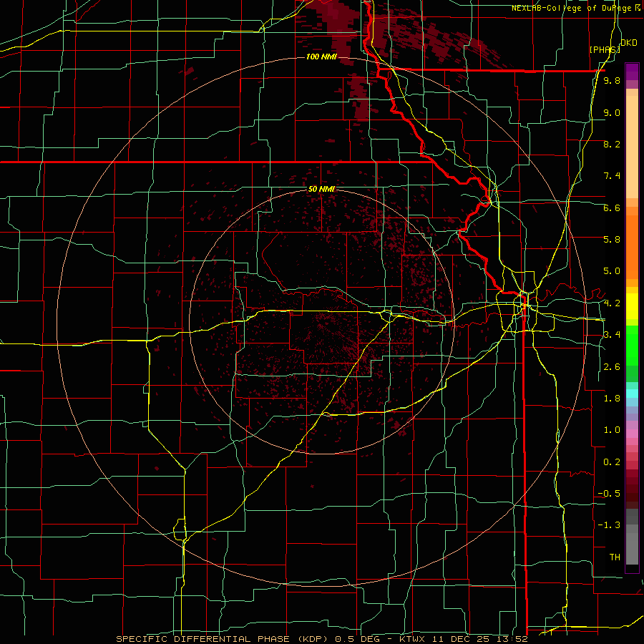Click the large peach segment of the color scale

point(632,147)
